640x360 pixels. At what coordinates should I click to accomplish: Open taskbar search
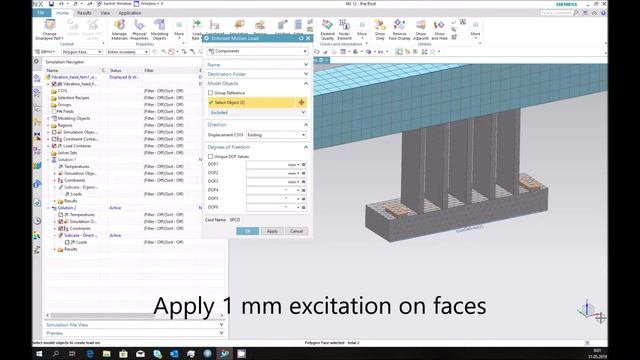tap(56, 353)
